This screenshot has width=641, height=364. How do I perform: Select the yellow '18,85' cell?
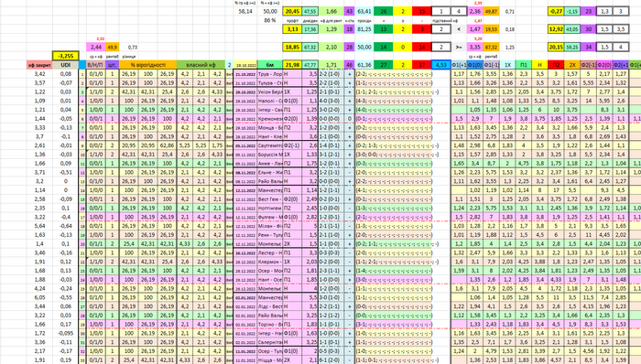(x=292, y=47)
